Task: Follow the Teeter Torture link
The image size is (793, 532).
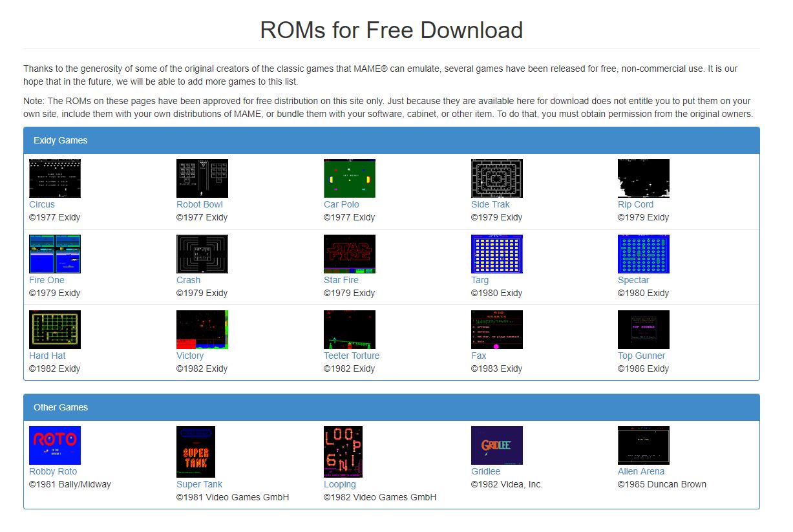Action: [352, 356]
